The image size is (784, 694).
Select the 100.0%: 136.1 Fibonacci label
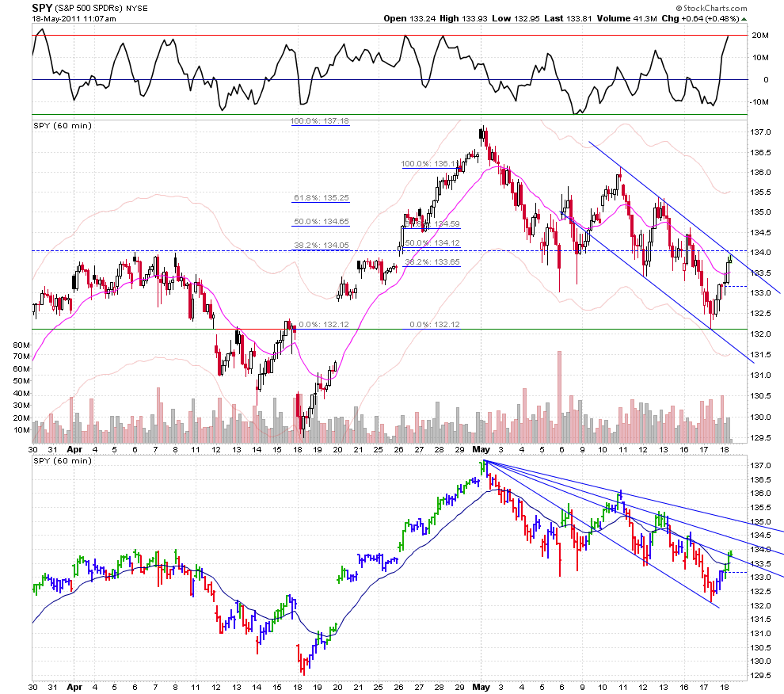tap(428, 164)
